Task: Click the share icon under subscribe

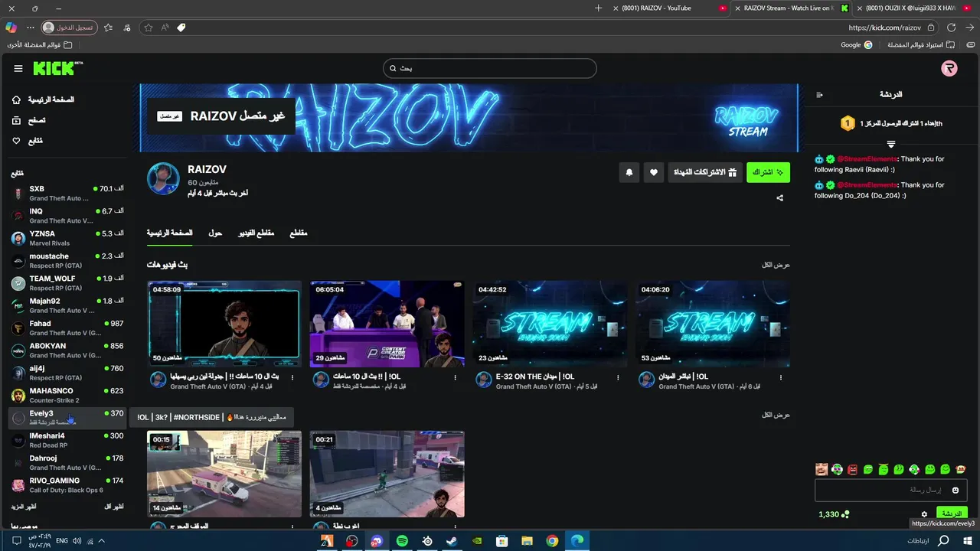Action: tap(780, 197)
